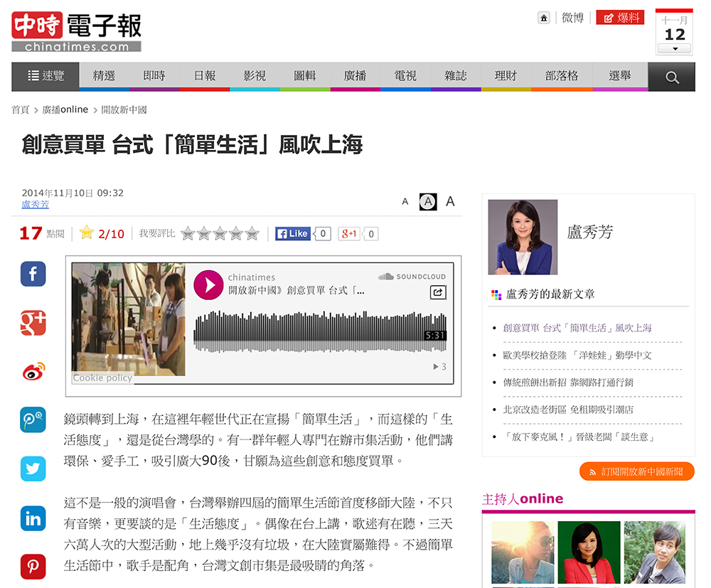Viewport: 711px width, 588px height.
Task: Share article on LinkedIn sidebar icon
Action: click(x=33, y=518)
